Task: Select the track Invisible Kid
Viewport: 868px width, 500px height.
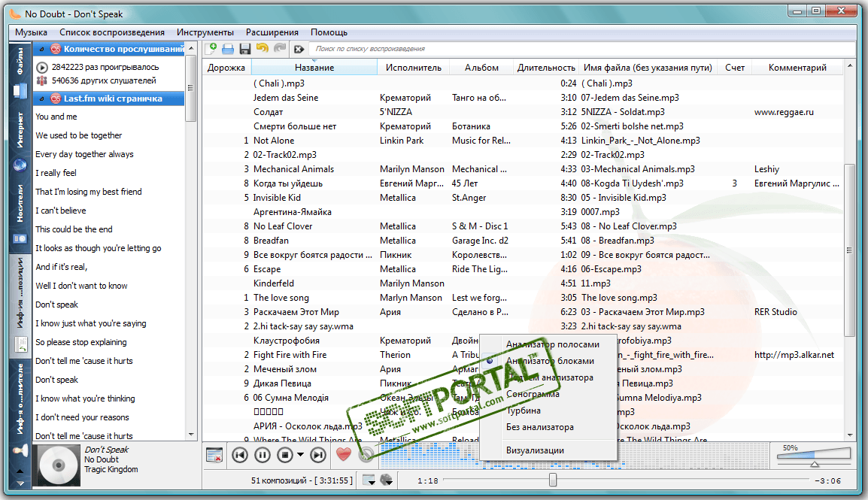Action: 277,198
